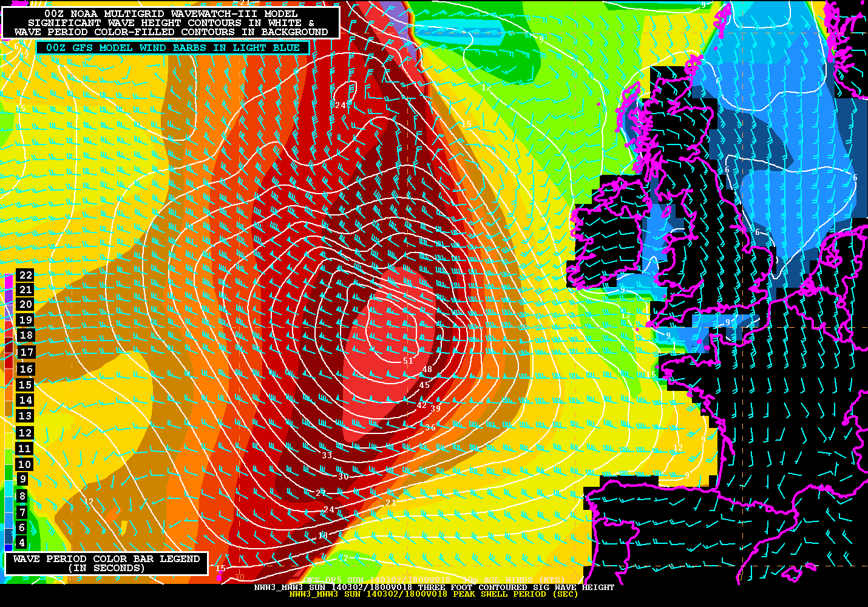Click the color bar legend label 22
This screenshot has height=607, width=868.
(25, 275)
